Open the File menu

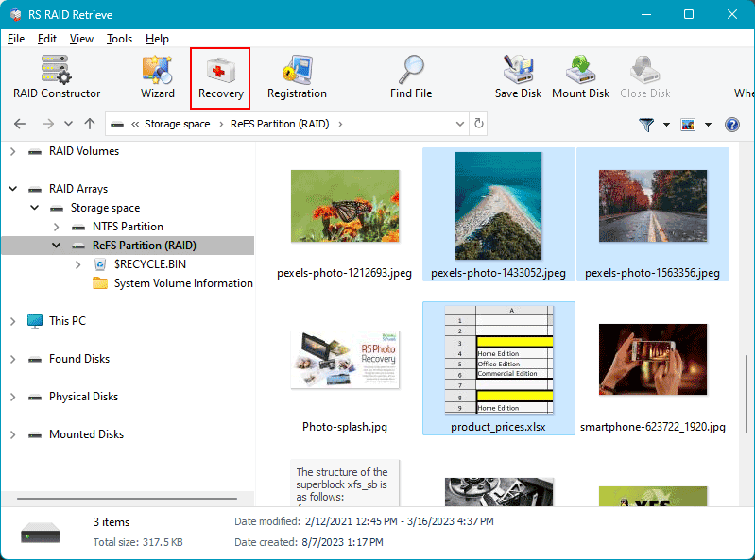[x=16, y=39]
